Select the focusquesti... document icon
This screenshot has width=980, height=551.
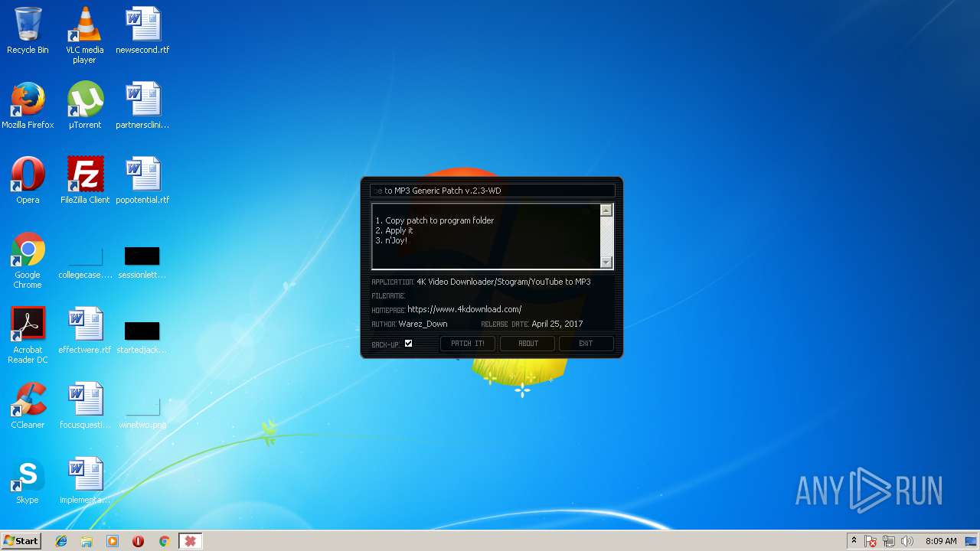click(85, 406)
